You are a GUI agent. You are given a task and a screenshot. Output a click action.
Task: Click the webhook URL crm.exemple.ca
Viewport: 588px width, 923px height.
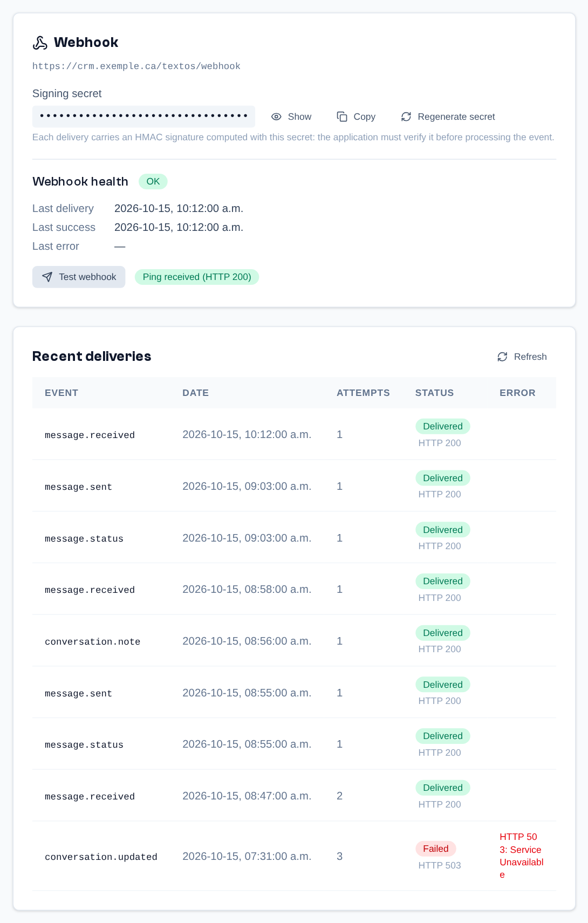(136, 66)
